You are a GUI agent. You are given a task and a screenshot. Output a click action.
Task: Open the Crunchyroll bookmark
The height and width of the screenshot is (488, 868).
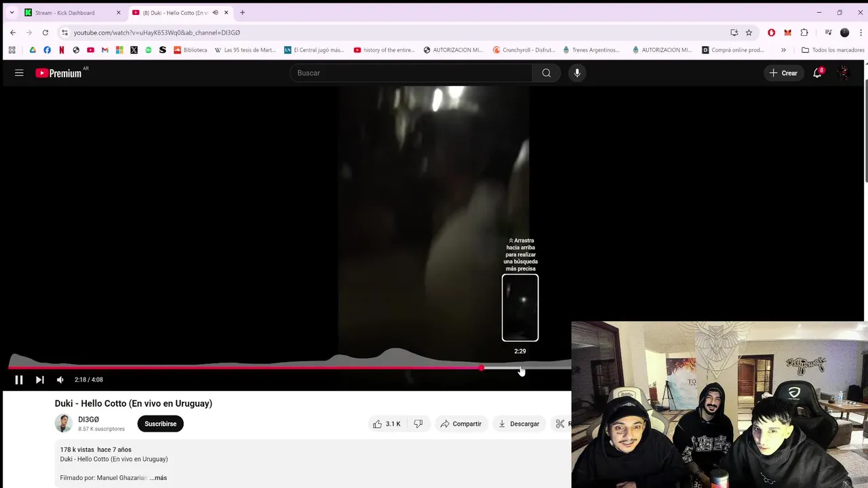[x=524, y=49]
